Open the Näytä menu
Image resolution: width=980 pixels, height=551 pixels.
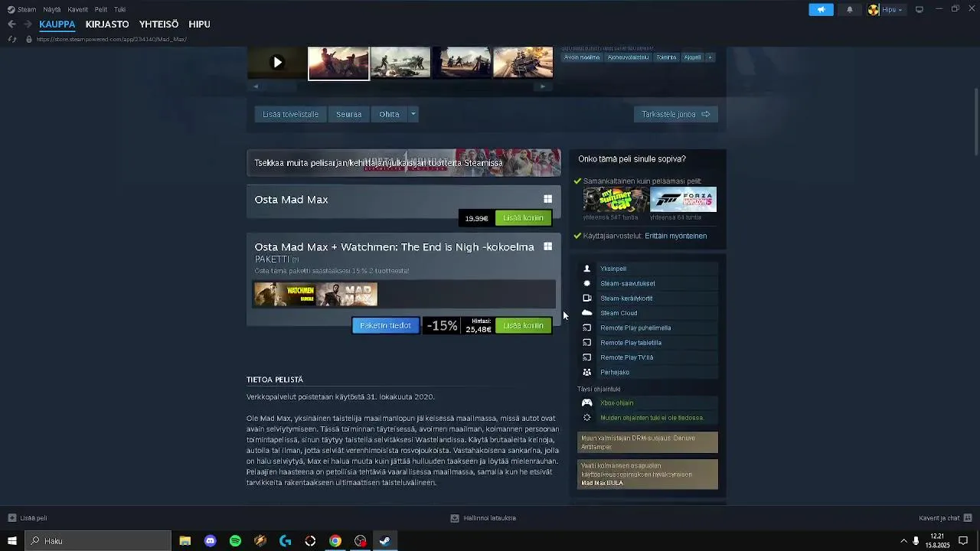(x=52, y=10)
